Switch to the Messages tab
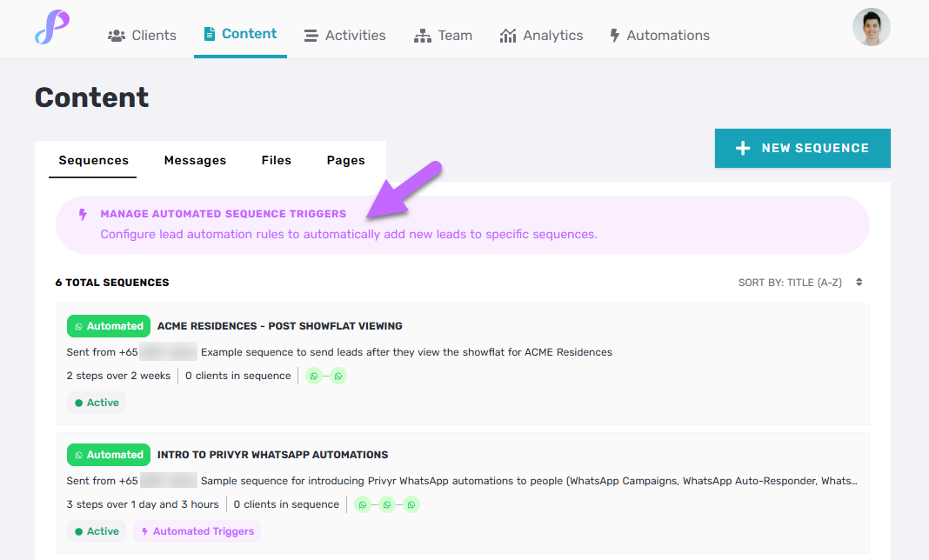This screenshot has width=929, height=560. (195, 160)
